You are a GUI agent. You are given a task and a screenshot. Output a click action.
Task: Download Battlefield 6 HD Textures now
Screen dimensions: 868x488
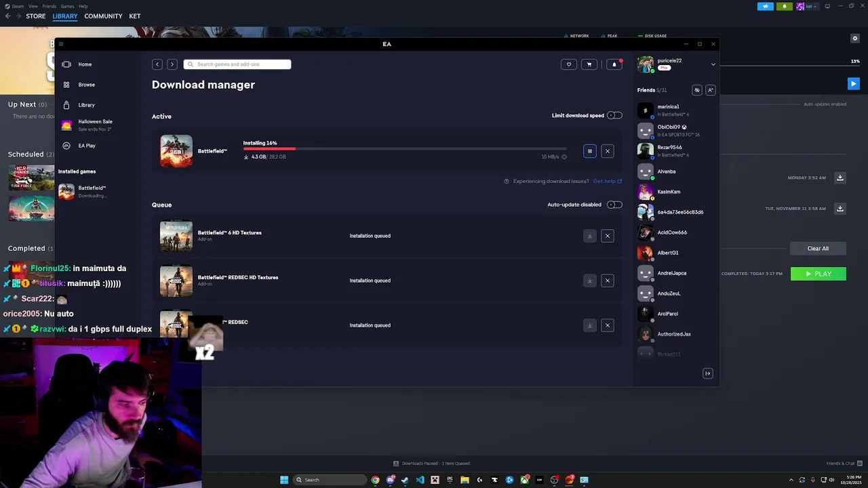click(590, 236)
